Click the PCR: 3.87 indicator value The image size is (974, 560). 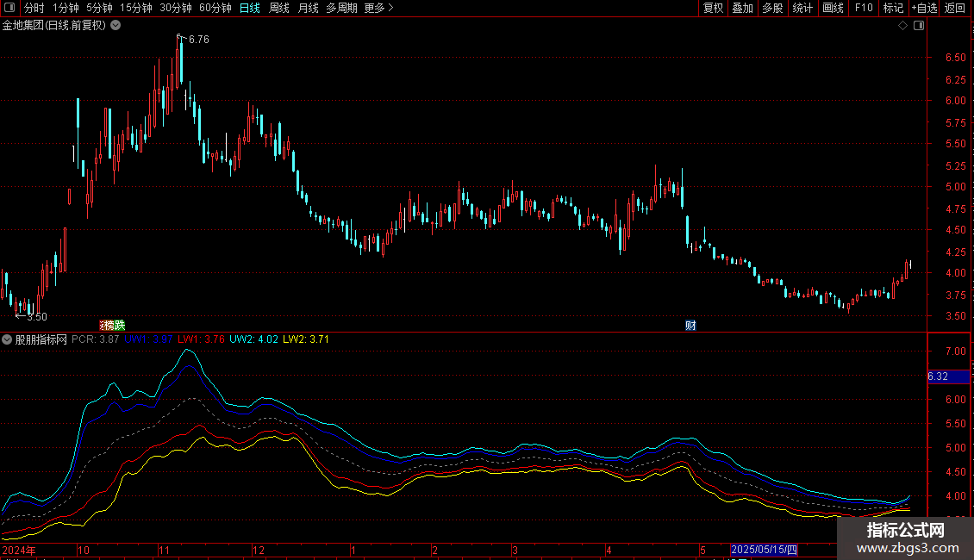point(95,339)
